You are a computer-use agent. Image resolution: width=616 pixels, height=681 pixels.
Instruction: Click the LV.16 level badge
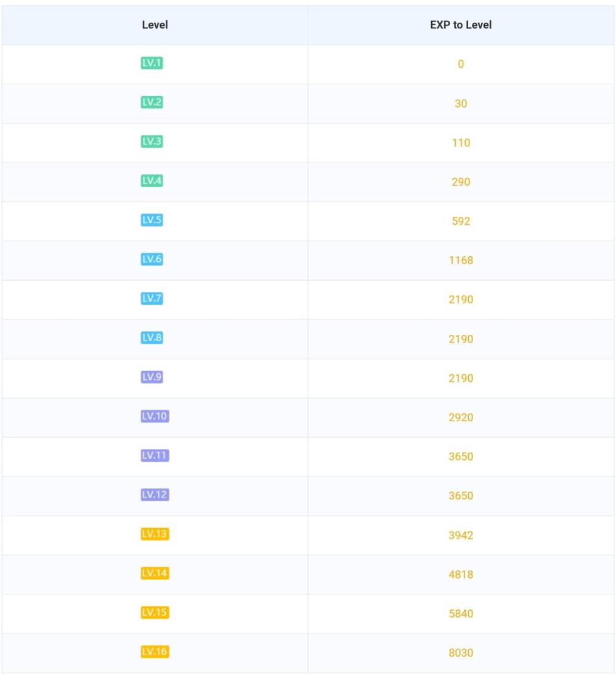click(155, 652)
